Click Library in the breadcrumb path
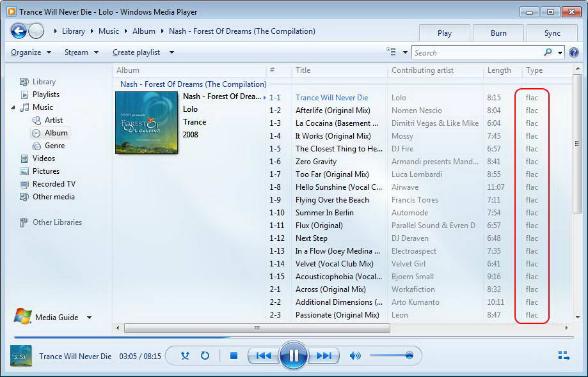This screenshot has width=588, height=377. (x=74, y=31)
